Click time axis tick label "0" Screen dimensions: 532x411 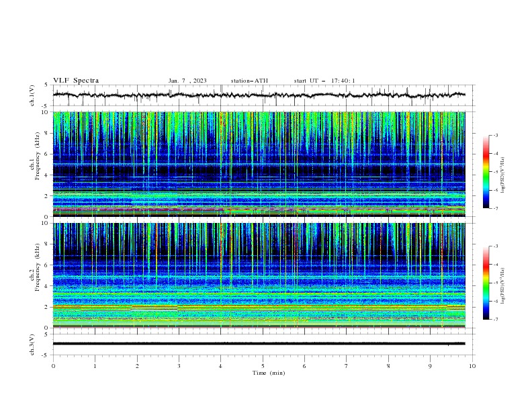[x=53, y=366]
